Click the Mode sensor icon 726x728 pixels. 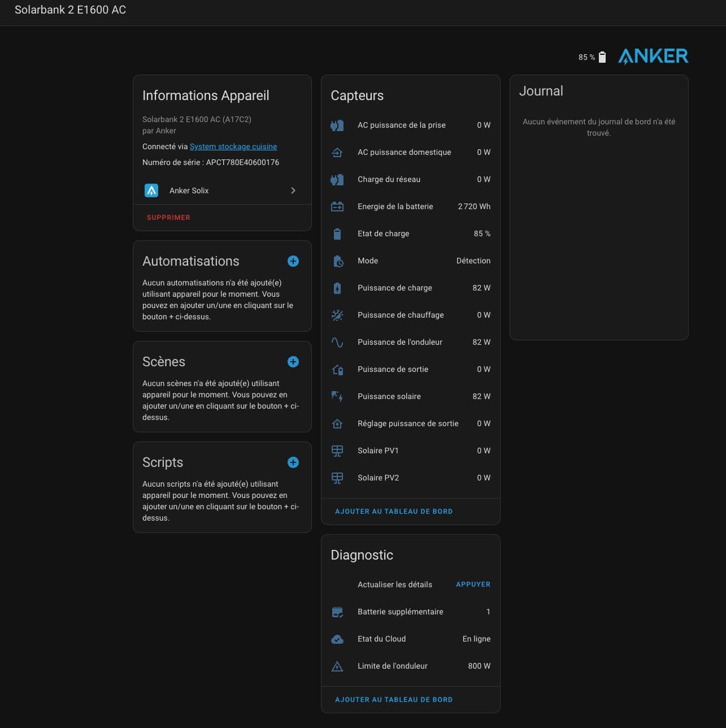337,261
